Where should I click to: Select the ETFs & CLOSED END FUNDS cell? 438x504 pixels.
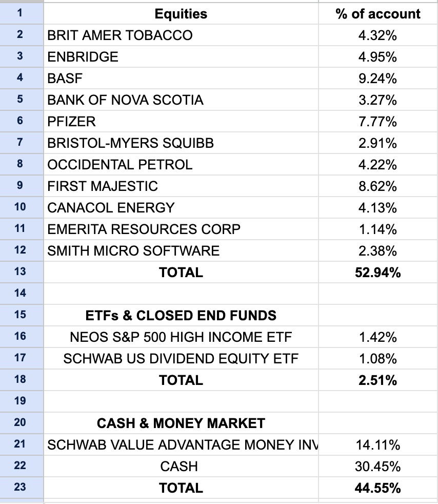tap(181, 315)
